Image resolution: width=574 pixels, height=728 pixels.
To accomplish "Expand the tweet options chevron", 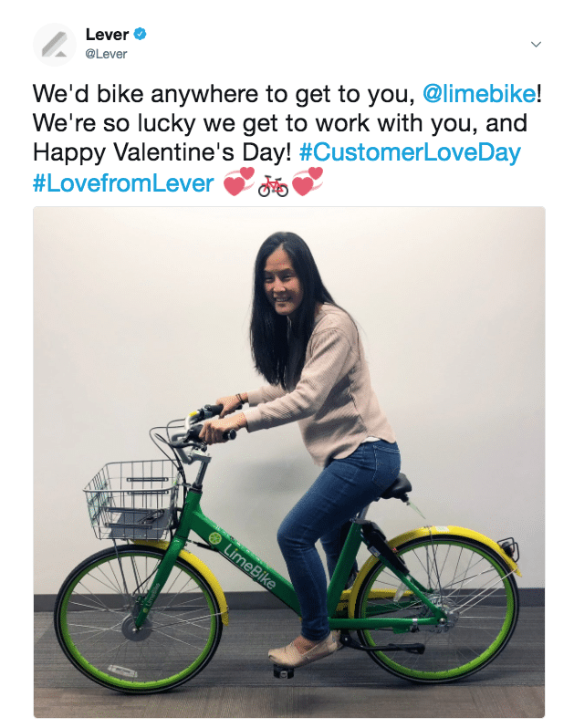I will tap(536, 44).
